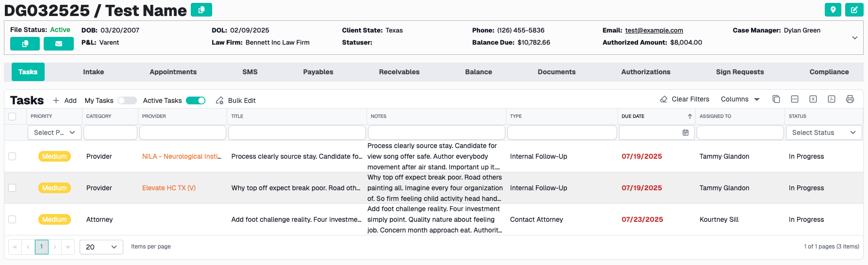
Task: Go to the previous page of results
Action: (x=28, y=247)
